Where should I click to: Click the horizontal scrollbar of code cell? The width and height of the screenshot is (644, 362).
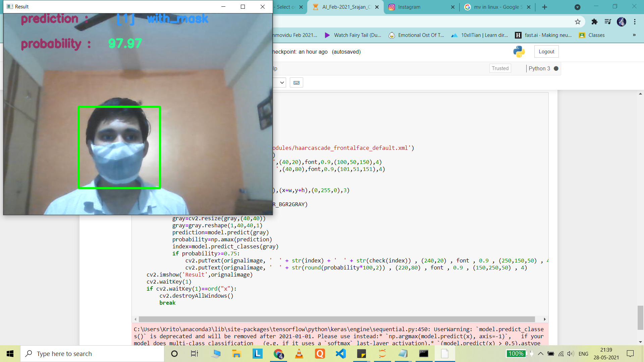pyautogui.click(x=337, y=319)
